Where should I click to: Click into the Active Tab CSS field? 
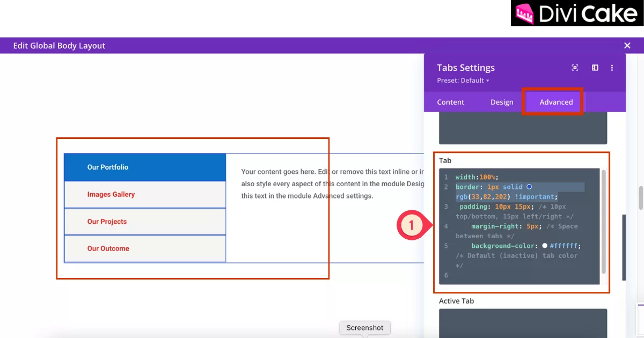click(x=523, y=323)
